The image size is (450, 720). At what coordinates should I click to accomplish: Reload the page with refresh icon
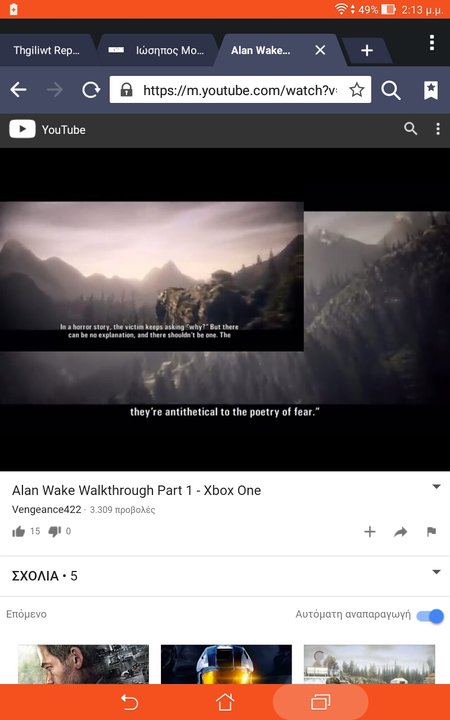point(91,90)
